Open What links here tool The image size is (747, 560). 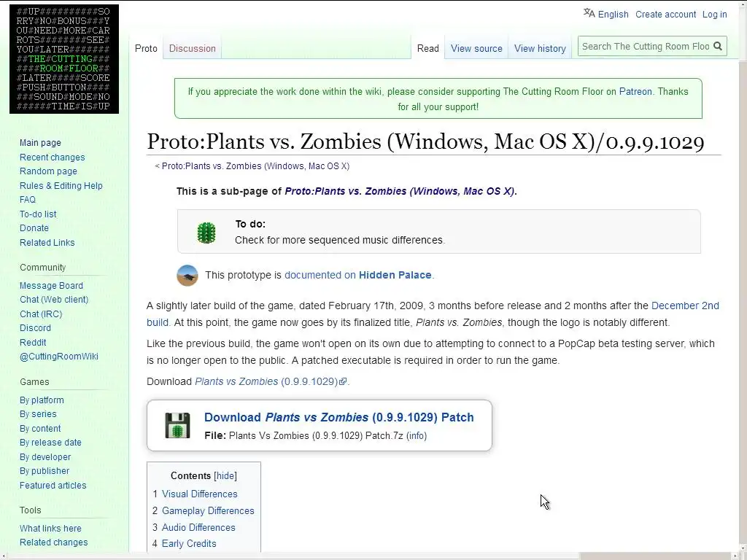(50, 529)
